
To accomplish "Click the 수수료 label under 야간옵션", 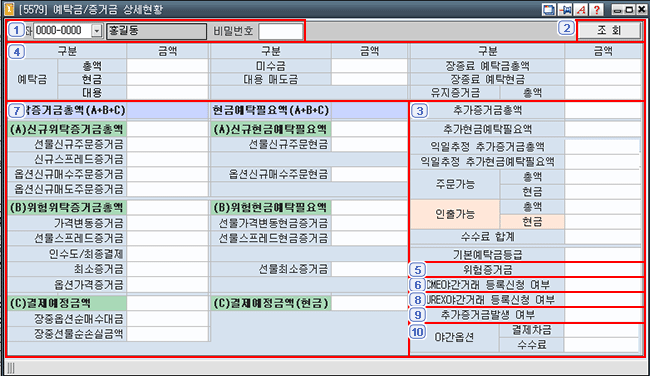I will point(532,344).
